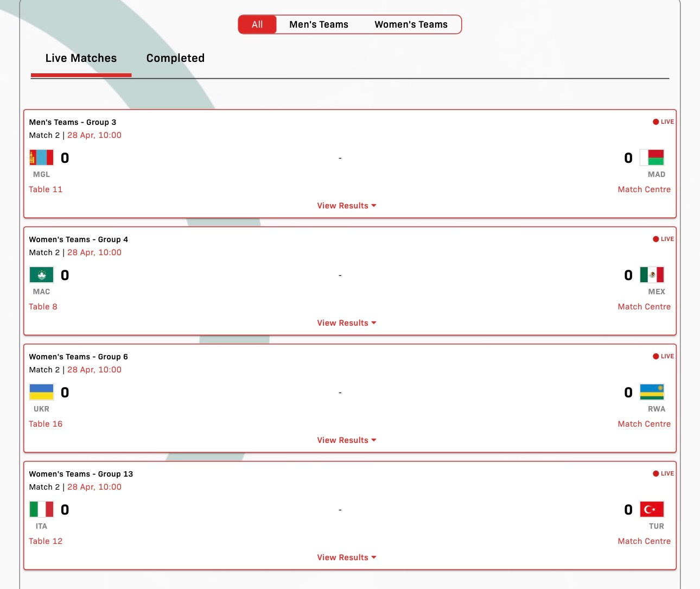
Task: Open Match Centre for ITA vs TUR
Action: click(644, 541)
